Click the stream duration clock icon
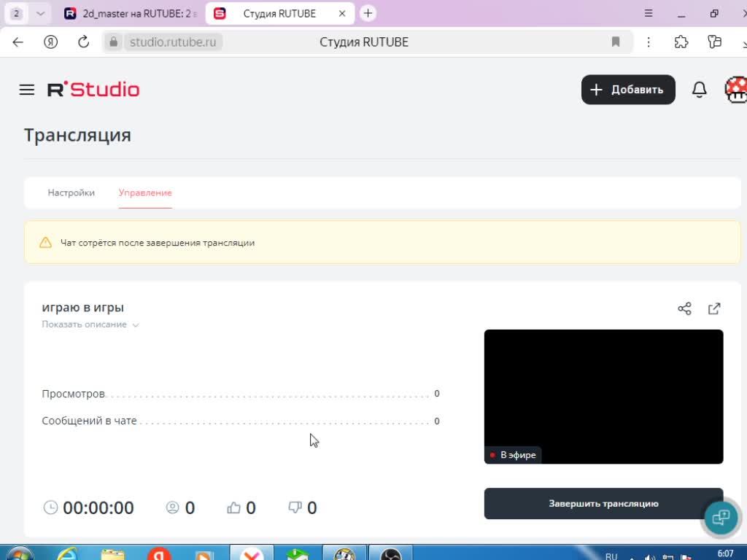Screen dimensions: 747x560 tap(50, 507)
